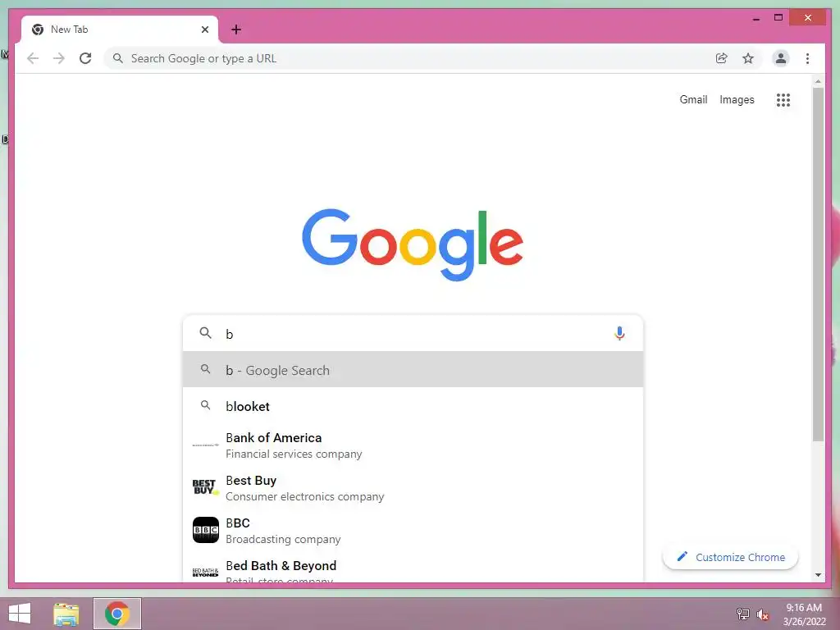Click the magnifier icon in the Google search box
The height and width of the screenshot is (630, 840).
coord(205,333)
